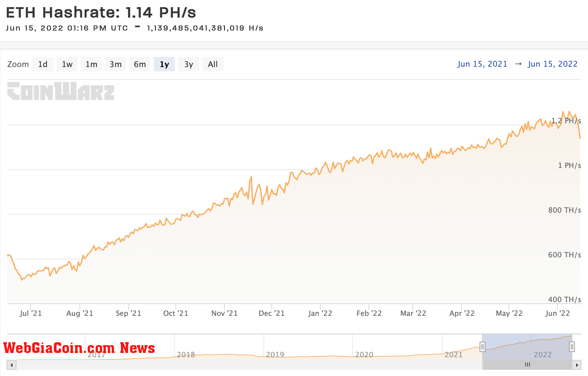Click the 600 TH/s y-axis label
Image resolution: width=588 pixels, height=376 pixels.
point(565,255)
